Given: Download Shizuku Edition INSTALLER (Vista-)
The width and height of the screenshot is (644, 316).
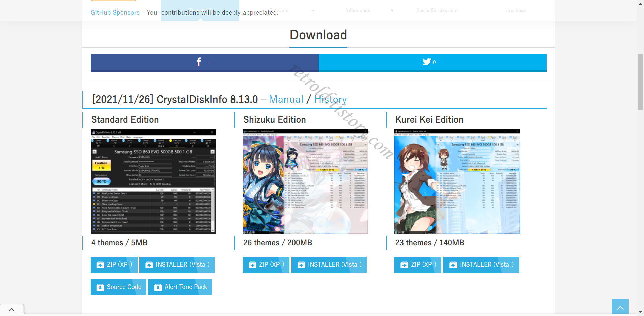Looking at the screenshot, I should tap(329, 265).
